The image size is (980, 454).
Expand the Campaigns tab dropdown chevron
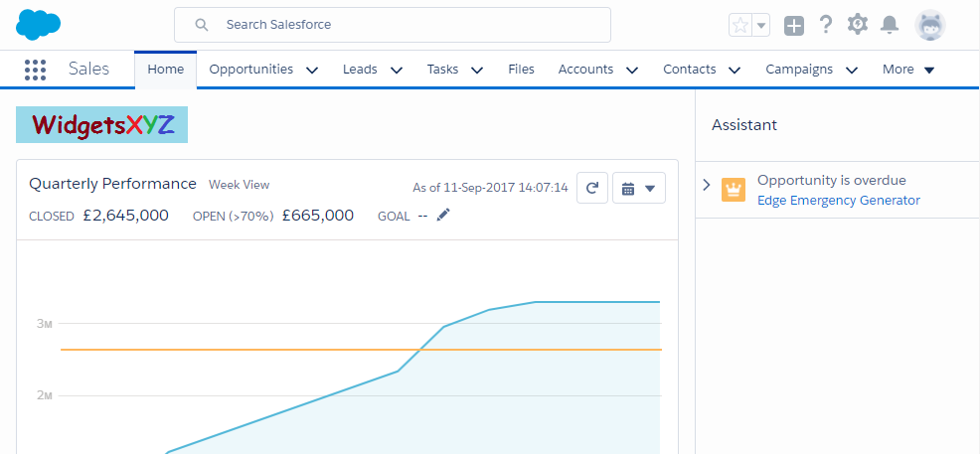(x=851, y=70)
